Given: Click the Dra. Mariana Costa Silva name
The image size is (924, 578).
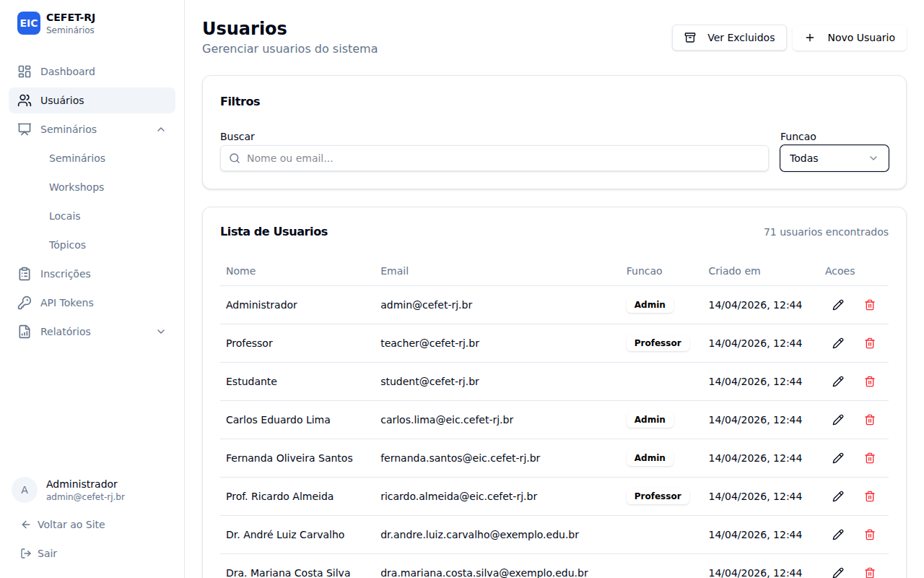Looking at the screenshot, I should coord(288,573).
